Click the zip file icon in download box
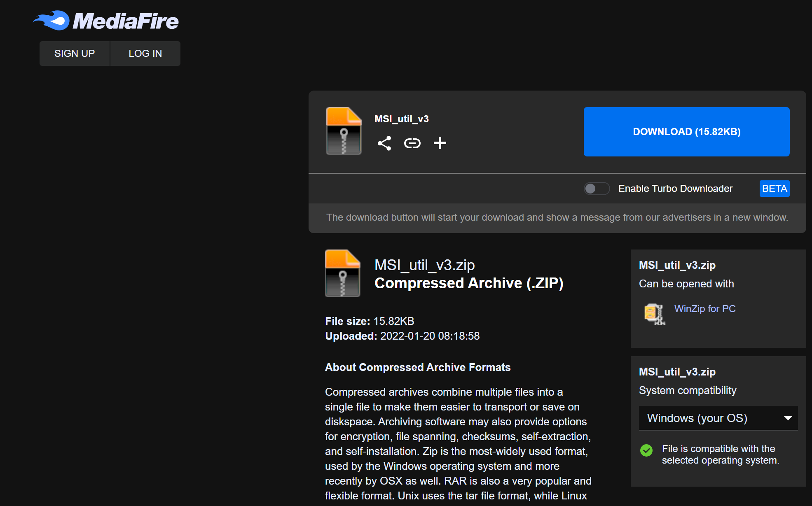812x506 pixels. pyautogui.click(x=344, y=131)
